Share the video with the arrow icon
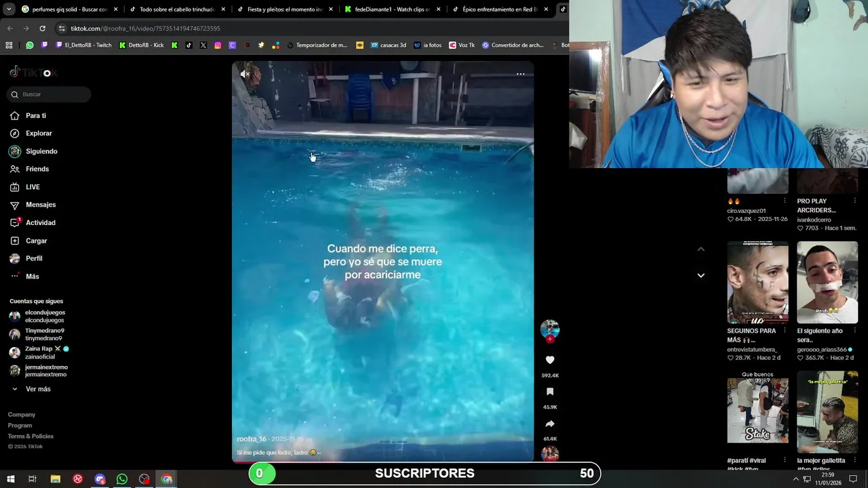Screen dimensions: 868x488 point(550,424)
